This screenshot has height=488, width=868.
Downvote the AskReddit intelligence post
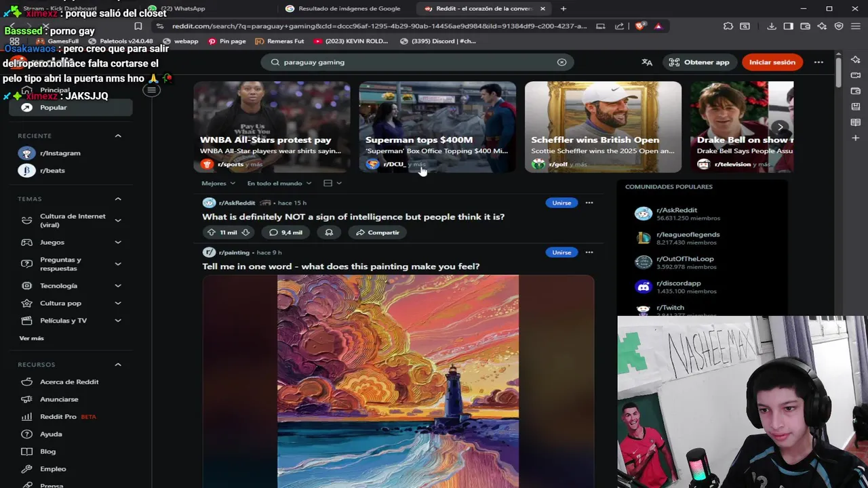click(x=245, y=232)
